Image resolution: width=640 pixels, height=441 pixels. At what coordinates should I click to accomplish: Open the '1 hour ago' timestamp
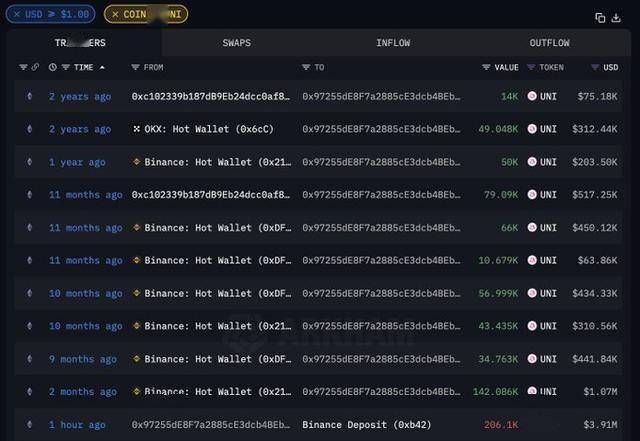pos(77,425)
